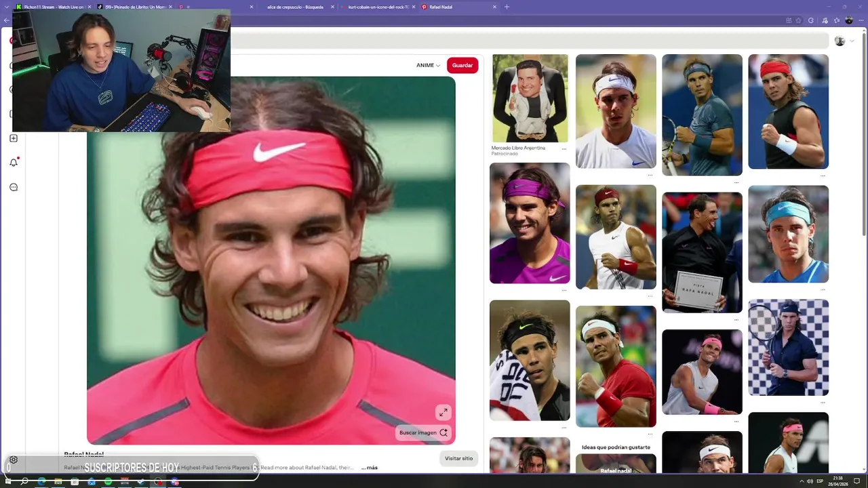Open pin with Pista Rafa Nadal plaque
The height and width of the screenshot is (488, 868).
point(702,252)
